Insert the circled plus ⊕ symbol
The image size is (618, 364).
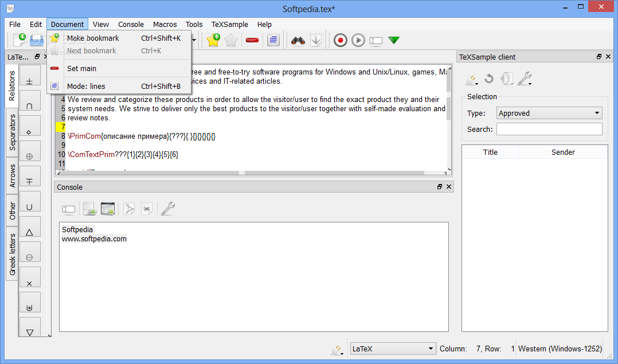pyautogui.click(x=30, y=151)
